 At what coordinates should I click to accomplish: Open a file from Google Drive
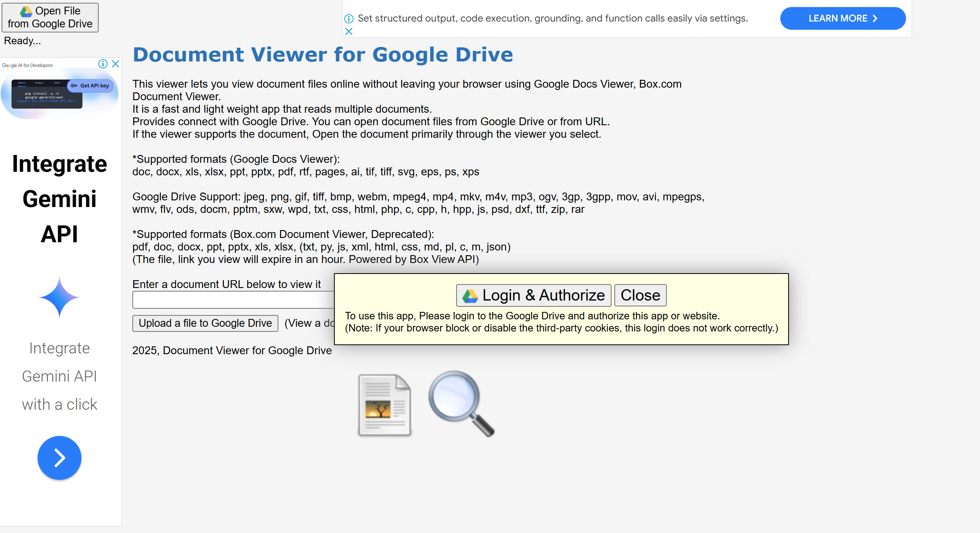(50, 18)
